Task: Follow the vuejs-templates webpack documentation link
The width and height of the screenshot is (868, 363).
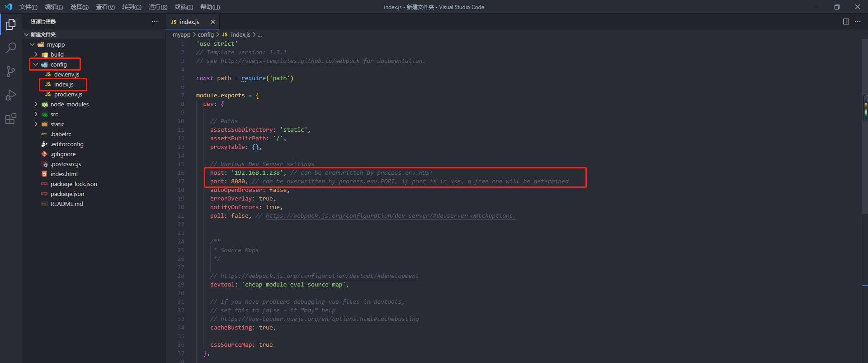Action: click(290, 61)
